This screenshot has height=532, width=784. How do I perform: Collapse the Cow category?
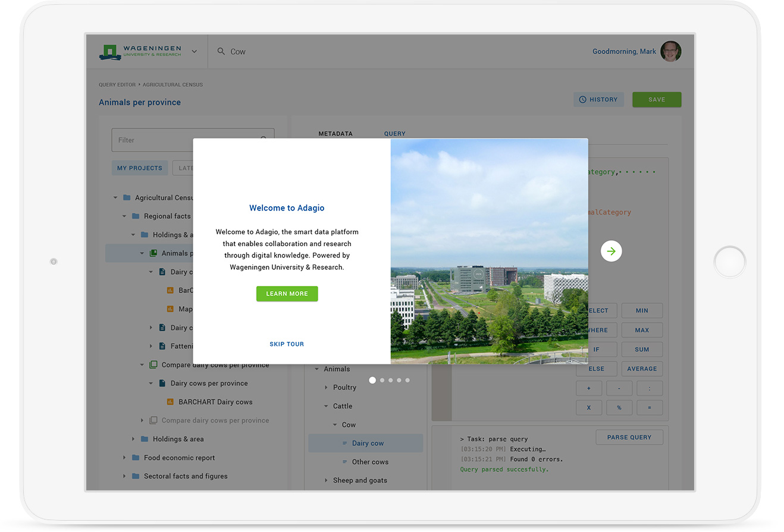click(x=335, y=425)
